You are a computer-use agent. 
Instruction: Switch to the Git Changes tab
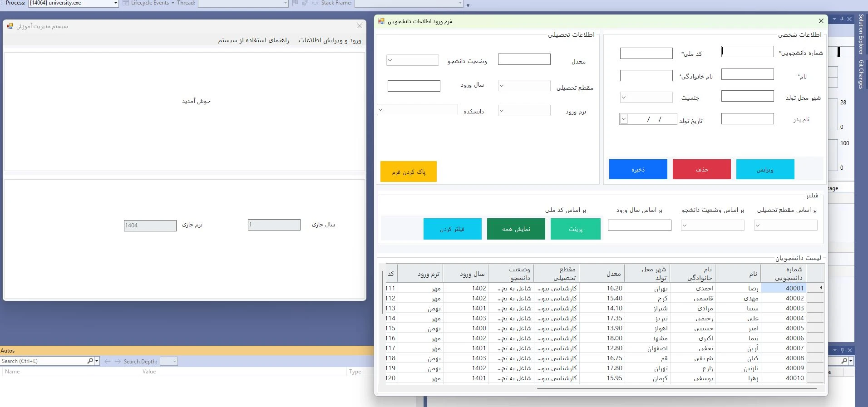(x=861, y=74)
